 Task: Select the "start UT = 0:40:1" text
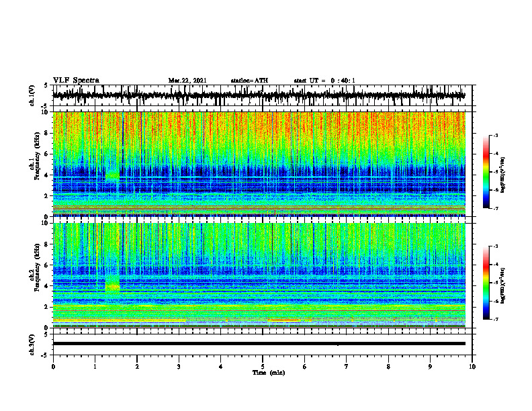coord(324,81)
